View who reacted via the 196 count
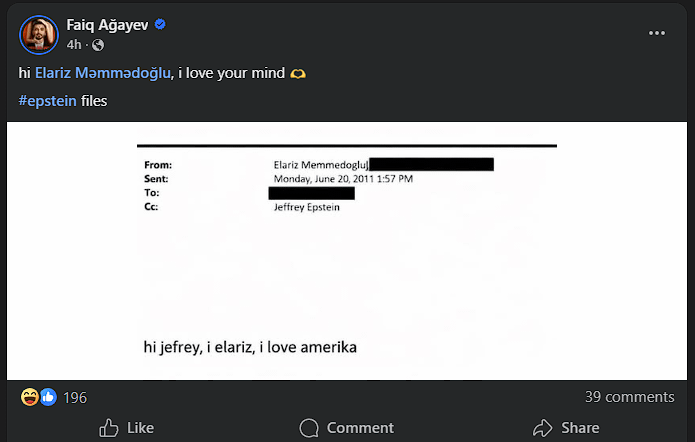 click(75, 398)
